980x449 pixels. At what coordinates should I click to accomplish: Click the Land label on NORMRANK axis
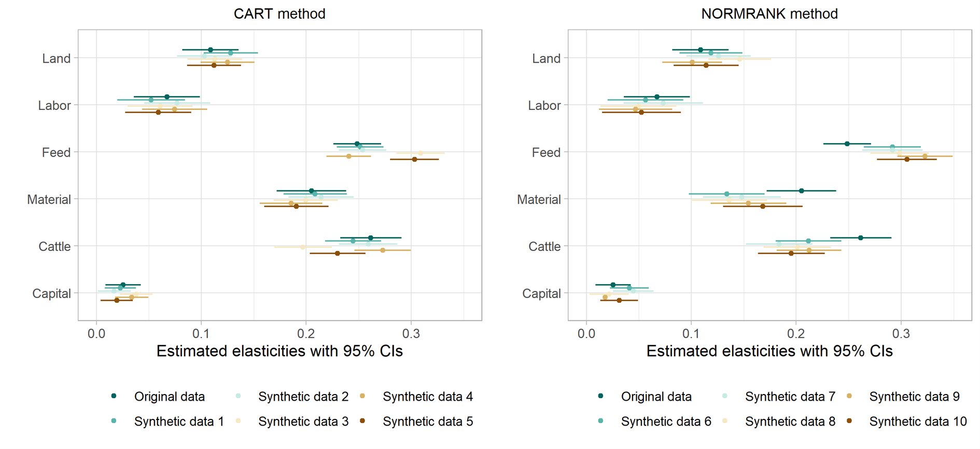[546, 59]
